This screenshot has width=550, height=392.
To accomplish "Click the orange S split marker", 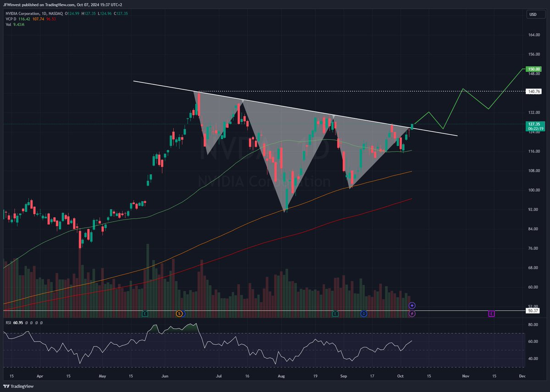I will [179, 314].
